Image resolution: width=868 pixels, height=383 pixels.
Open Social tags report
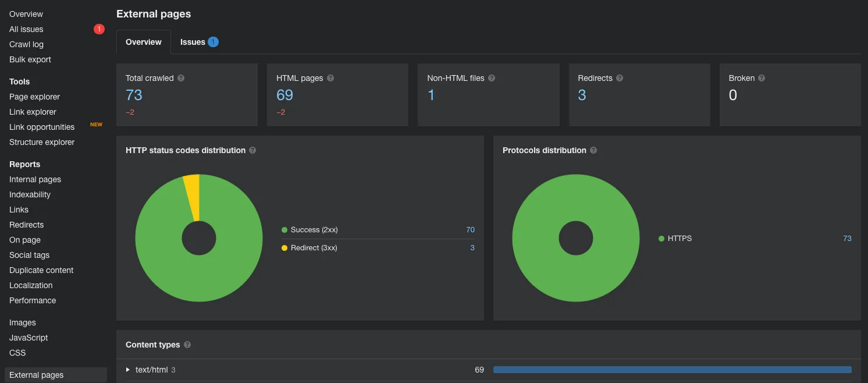pyautogui.click(x=29, y=255)
